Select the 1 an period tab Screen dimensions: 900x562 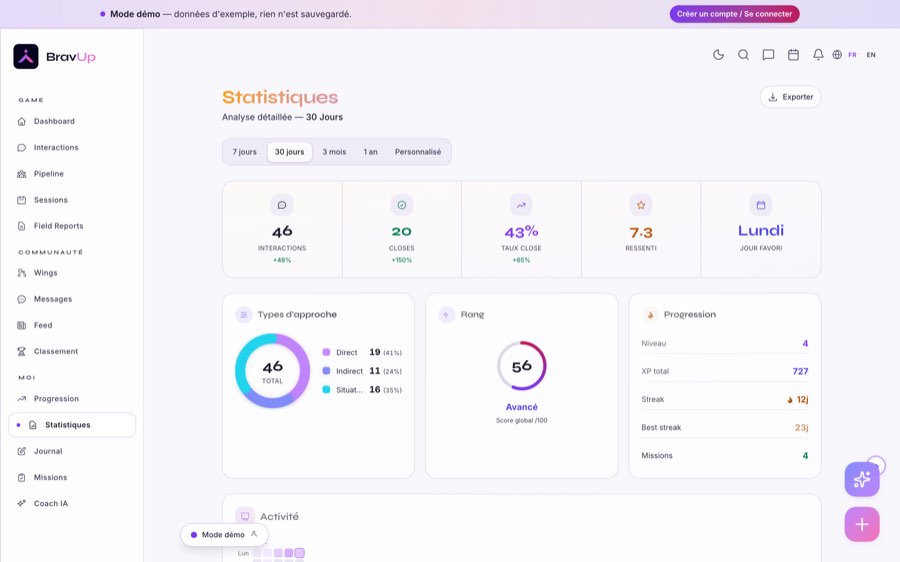pos(370,152)
